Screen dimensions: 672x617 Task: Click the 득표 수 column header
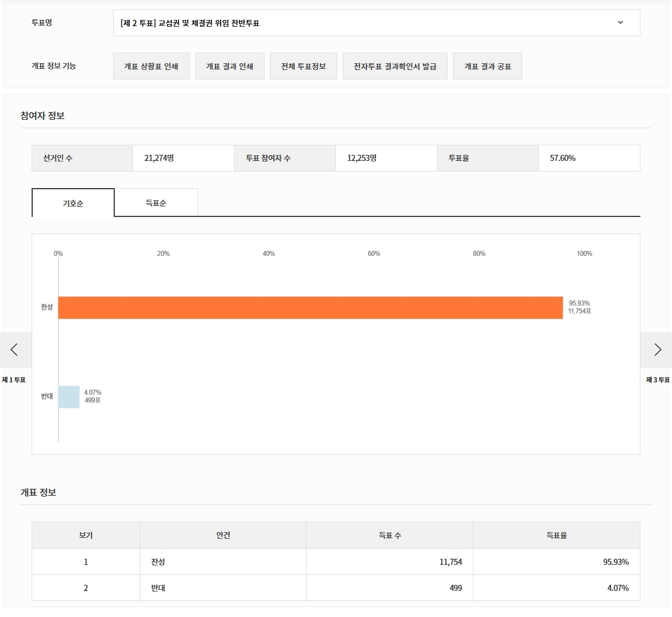coord(390,535)
